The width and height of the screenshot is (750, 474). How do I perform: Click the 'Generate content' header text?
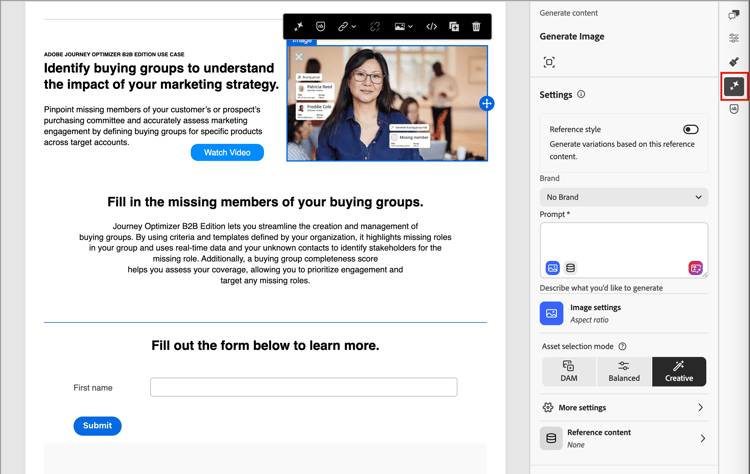point(569,13)
